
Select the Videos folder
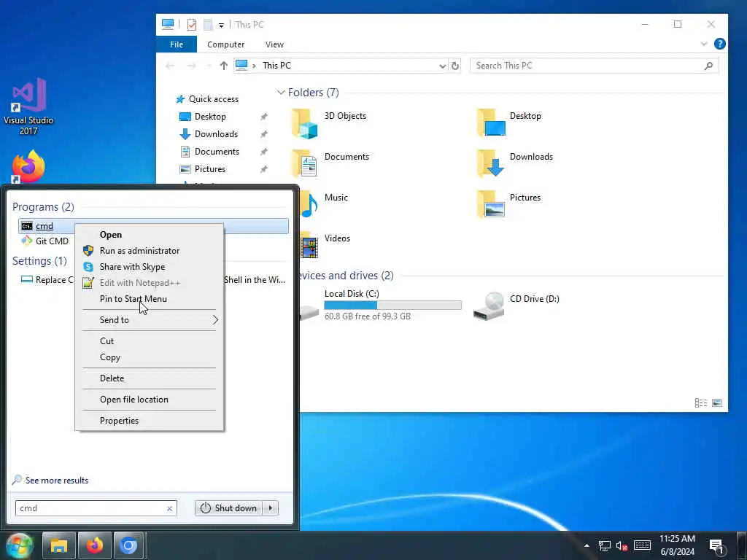(x=325, y=246)
